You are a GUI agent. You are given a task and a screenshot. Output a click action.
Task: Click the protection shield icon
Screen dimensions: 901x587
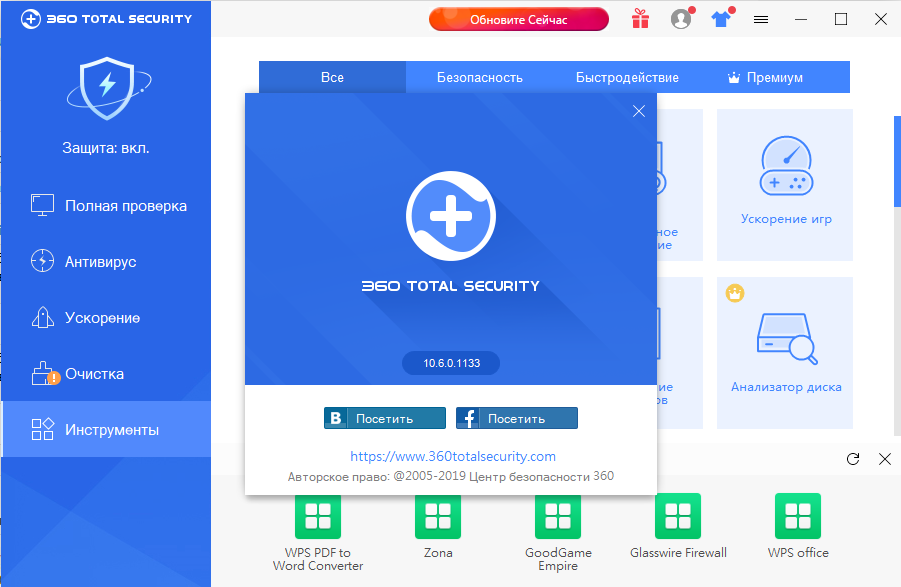tap(107, 88)
